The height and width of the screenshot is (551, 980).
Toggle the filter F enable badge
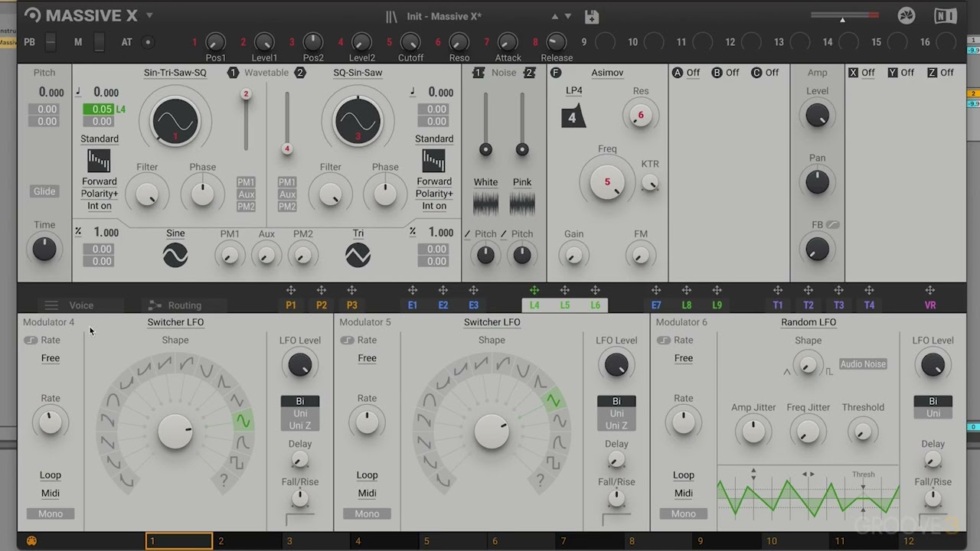pyautogui.click(x=556, y=73)
